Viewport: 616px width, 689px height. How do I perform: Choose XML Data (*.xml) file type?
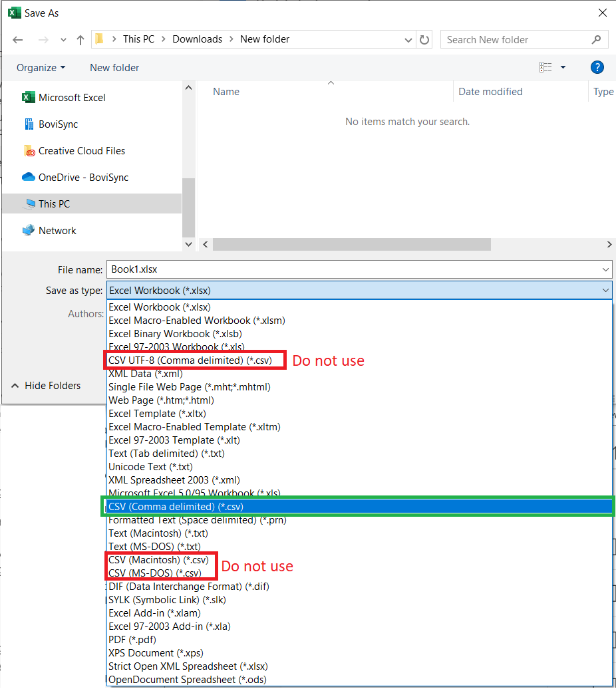pos(360,374)
